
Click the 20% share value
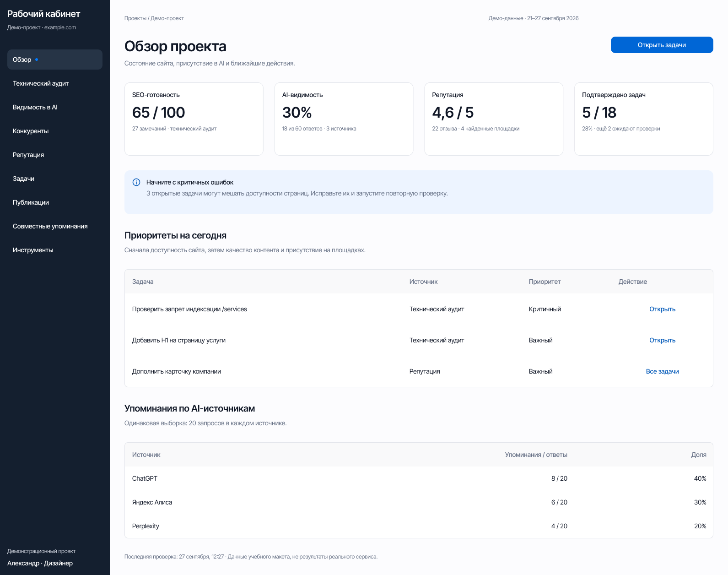pyautogui.click(x=700, y=526)
